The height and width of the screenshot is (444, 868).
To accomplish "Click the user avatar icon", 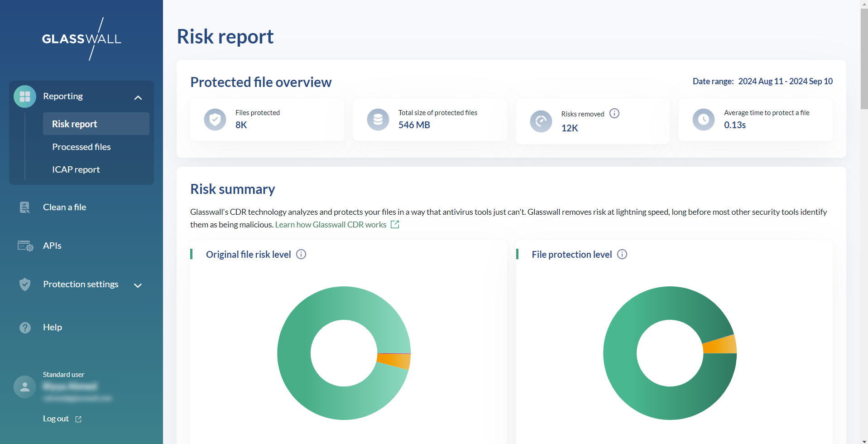I will point(25,387).
